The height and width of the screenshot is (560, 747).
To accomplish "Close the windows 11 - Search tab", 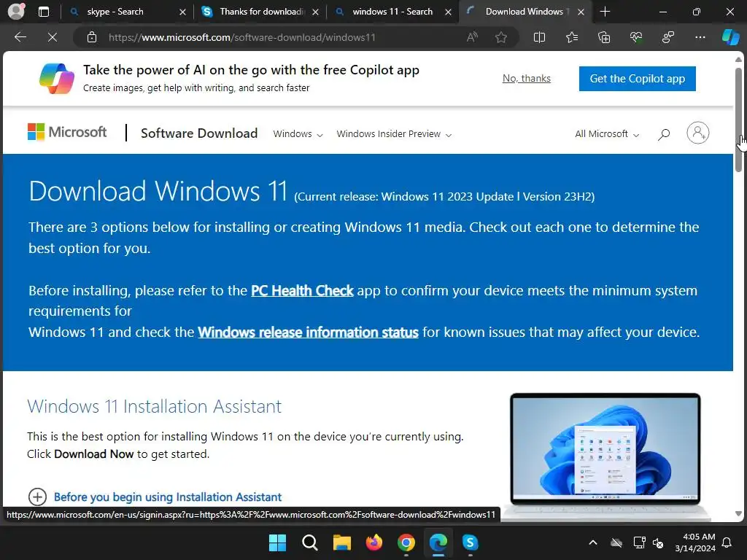I will pos(448,12).
